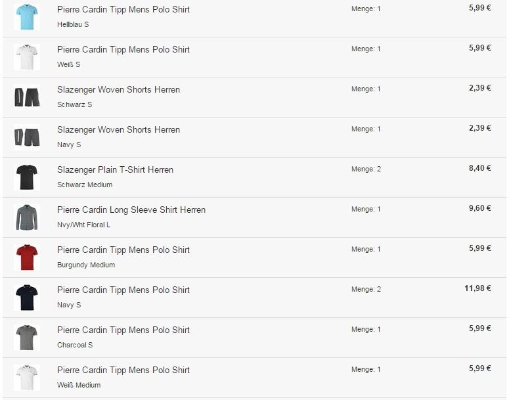
Task: Click the navy Slazenger shorts thumbnail
Action: (x=27, y=137)
